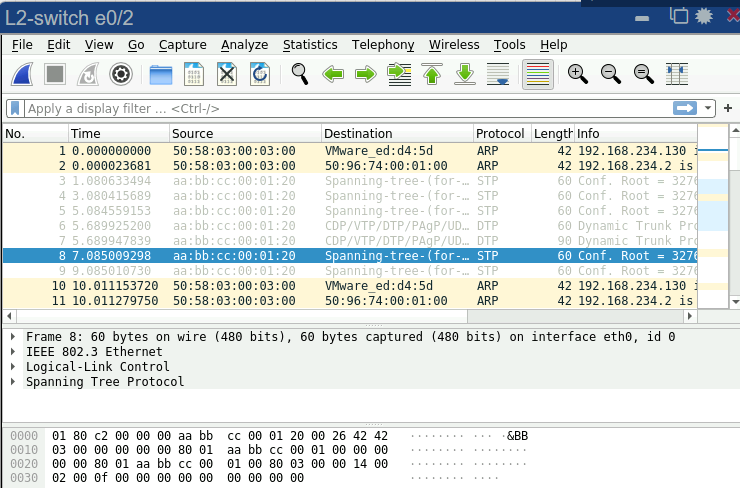Open the Go menu
The height and width of the screenshot is (488, 740).
tap(136, 45)
